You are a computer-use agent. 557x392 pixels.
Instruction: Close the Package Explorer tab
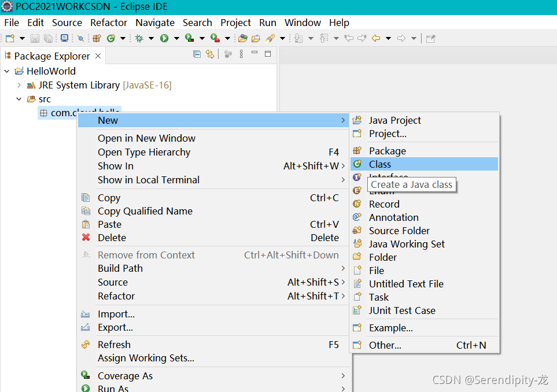click(98, 56)
